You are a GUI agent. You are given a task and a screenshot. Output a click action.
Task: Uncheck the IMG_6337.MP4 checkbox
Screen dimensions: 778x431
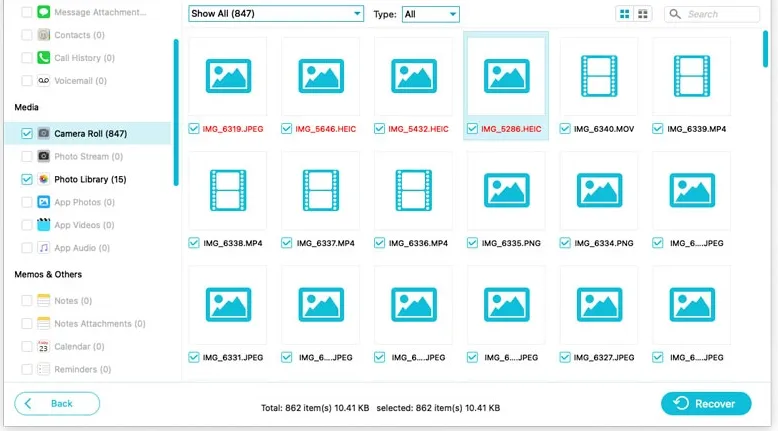pos(287,243)
